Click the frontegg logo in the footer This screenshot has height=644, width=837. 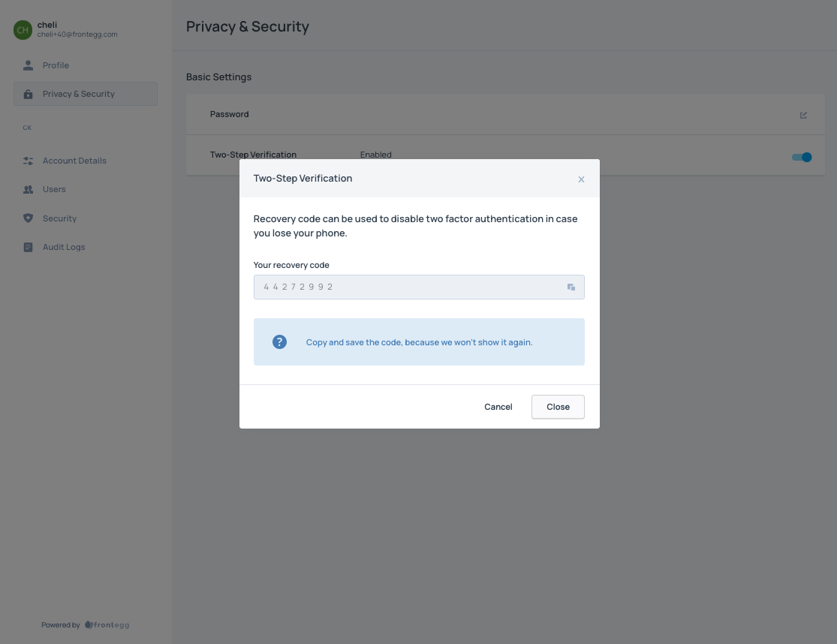coord(107,624)
